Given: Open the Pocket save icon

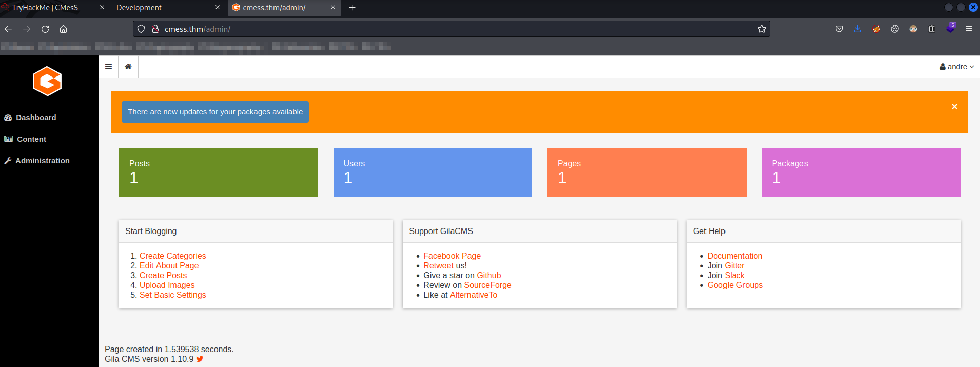Looking at the screenshot, I should [839, 29].
